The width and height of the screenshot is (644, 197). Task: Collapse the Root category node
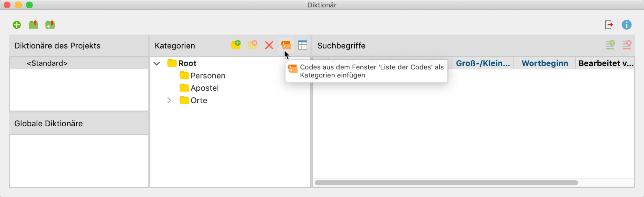[157, 64]
